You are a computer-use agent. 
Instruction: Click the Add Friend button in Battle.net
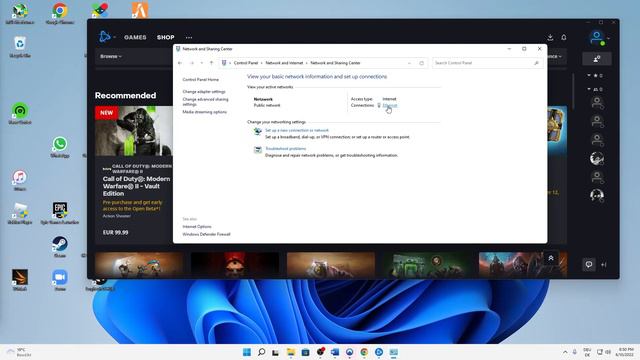coord(597,59)
